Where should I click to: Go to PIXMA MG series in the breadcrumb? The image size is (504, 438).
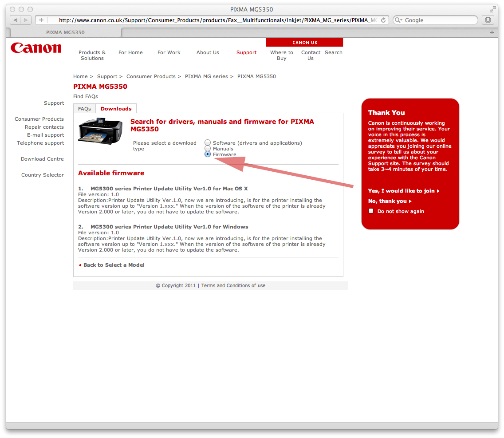(x=206, y=76)
